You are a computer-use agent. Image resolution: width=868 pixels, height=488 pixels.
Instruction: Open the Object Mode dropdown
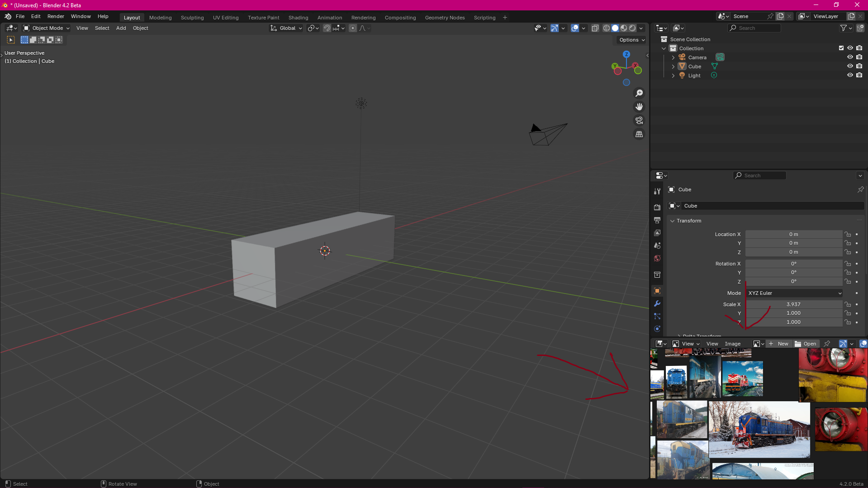tap(47, 28)
